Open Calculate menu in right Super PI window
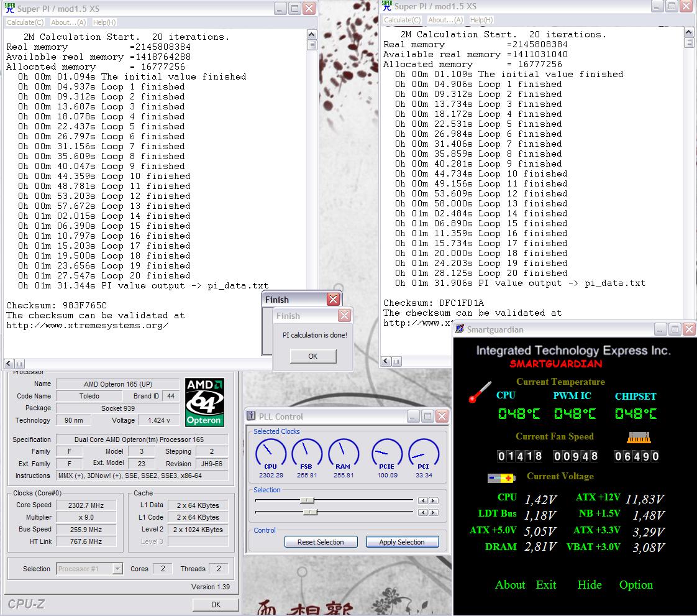 coord(403,20)
